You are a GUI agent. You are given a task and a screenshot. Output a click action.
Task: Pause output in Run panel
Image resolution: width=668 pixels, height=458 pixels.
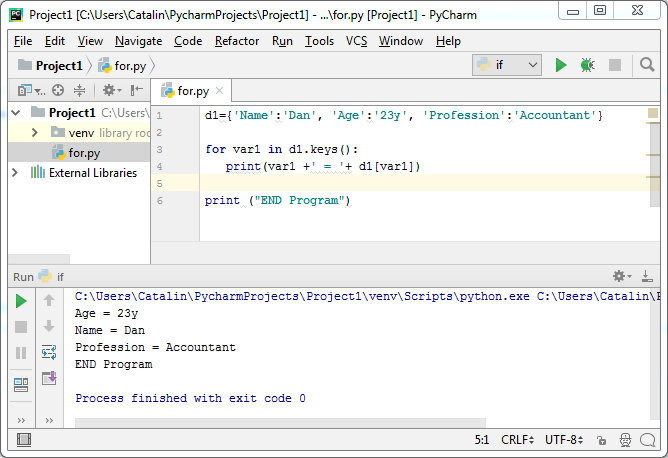[x=21, y=353]
